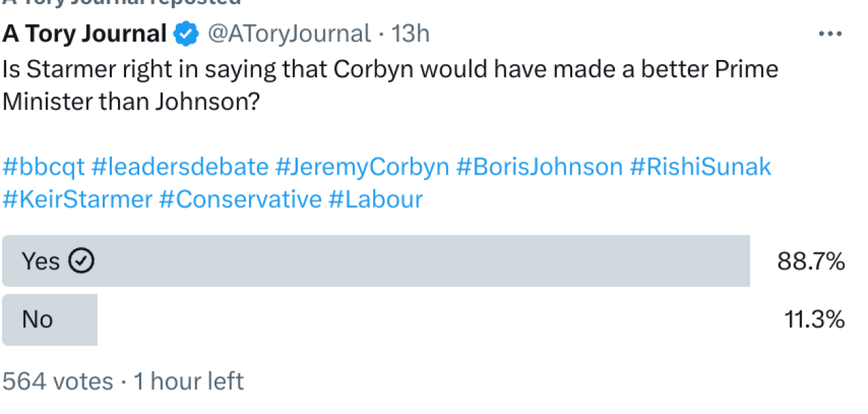Click the @AToryJournal handle
The image size is (868, 414).
tap(289, 33)
